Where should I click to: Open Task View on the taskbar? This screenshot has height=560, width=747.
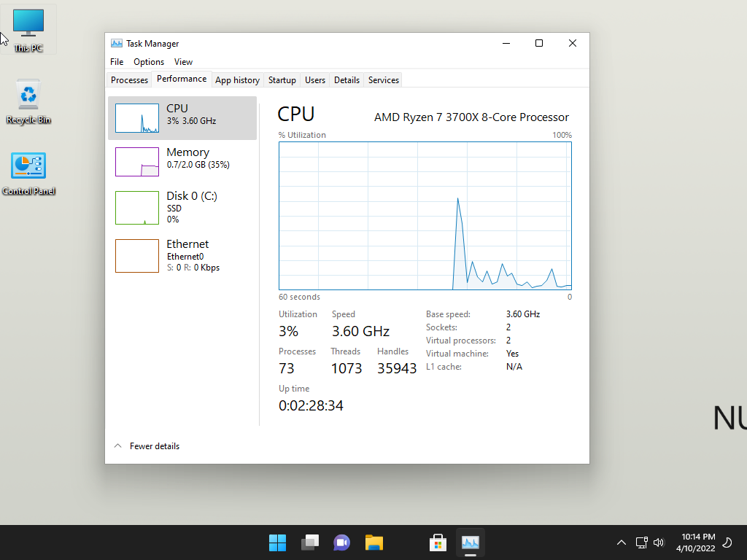309,542
